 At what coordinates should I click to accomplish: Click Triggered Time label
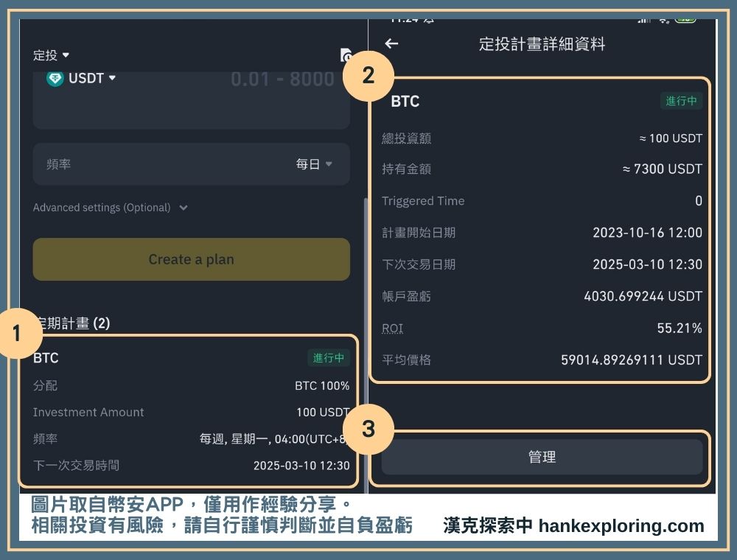[423, 201]
